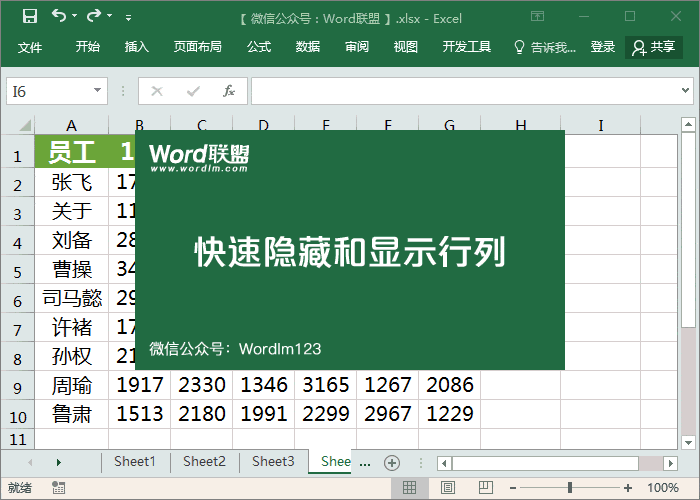Click the Insert Function fx icon
This screenshot has height=500, width=700.
coord(229,91)
